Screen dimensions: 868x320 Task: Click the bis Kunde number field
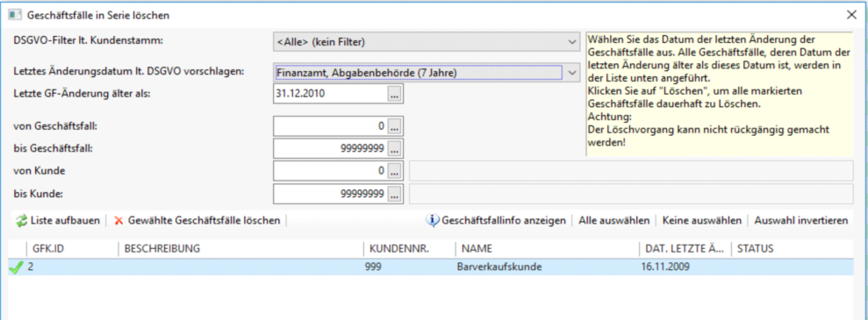click(331, 194)
